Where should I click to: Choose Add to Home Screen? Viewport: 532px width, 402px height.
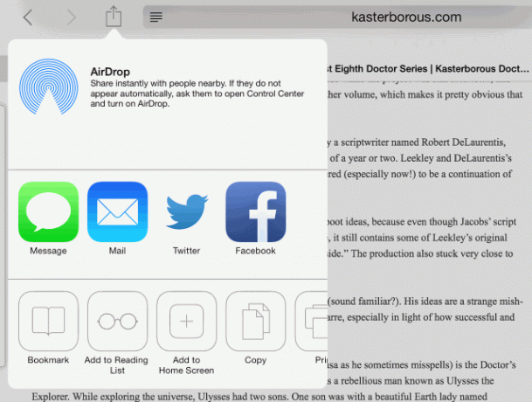pyautogui.click(x=187, y=321)
